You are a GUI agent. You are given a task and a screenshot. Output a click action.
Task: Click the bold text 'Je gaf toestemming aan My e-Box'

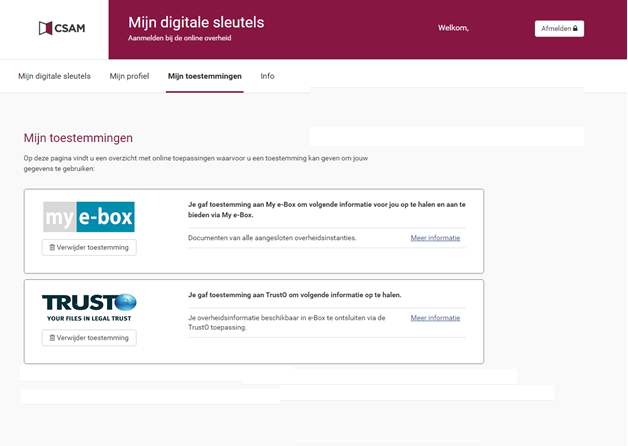pos(242,205)
